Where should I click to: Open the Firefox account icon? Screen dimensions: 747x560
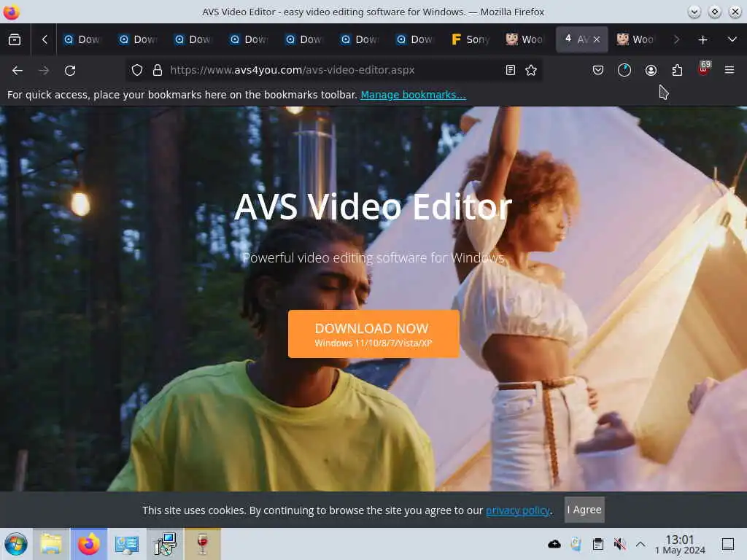(x=651, y=71)
